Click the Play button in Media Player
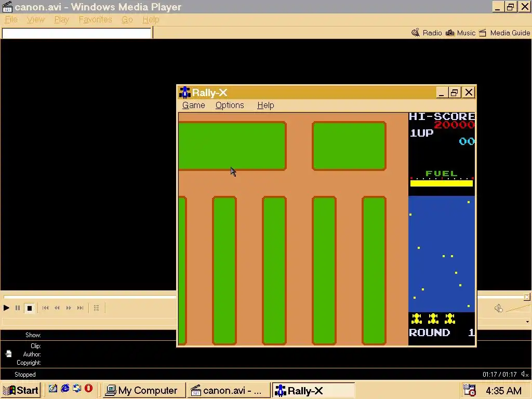 (x=6, y=308)
